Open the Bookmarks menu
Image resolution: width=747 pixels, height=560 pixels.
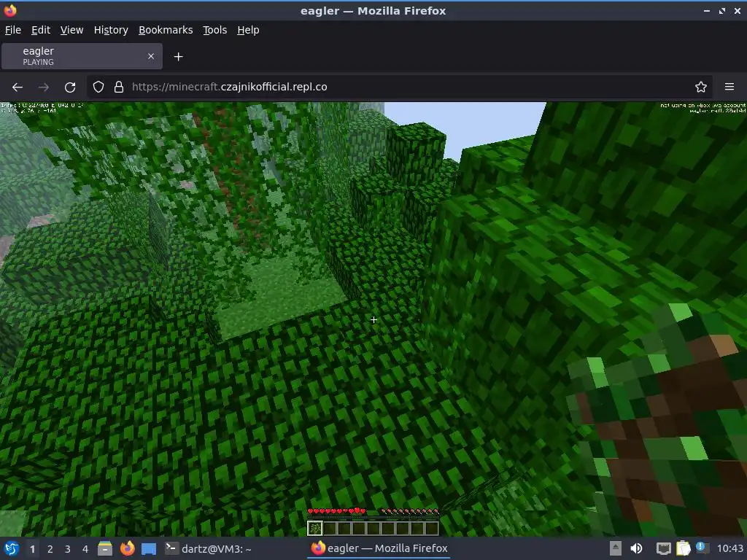(x=166, y=30)
